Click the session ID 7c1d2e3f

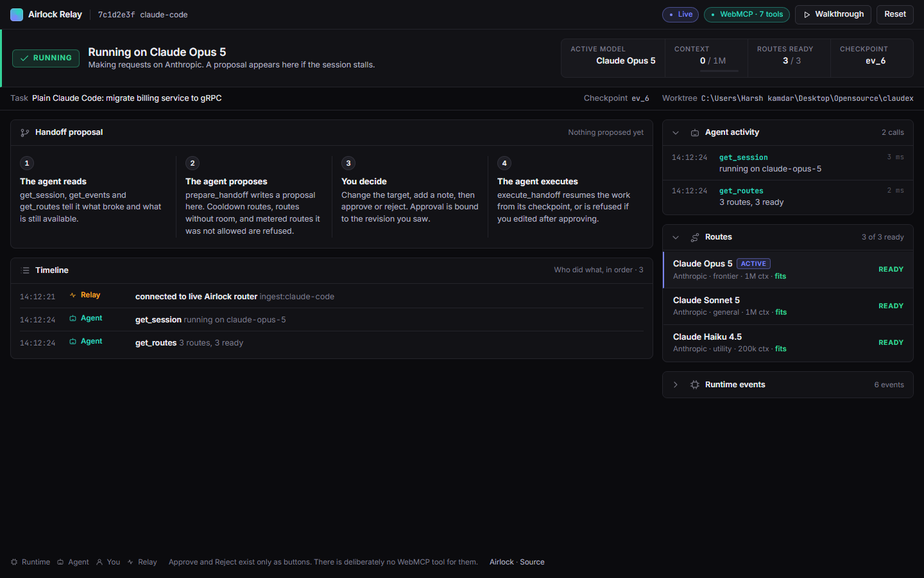point(116,15)
